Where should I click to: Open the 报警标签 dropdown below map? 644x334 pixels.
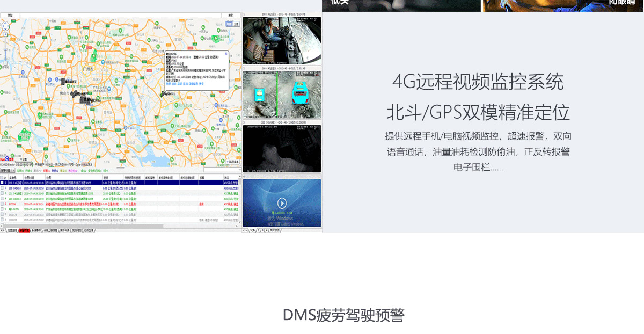pos(8,170)
